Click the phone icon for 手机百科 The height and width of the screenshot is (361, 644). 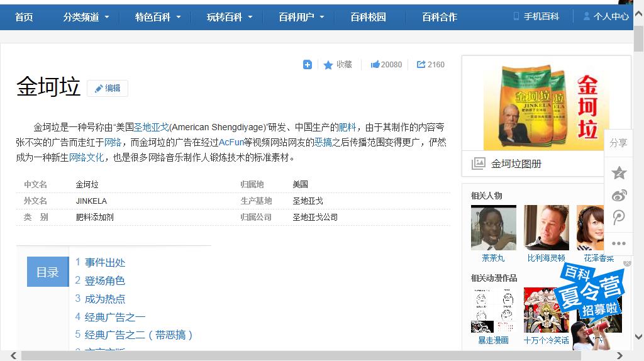pos(516,16)
